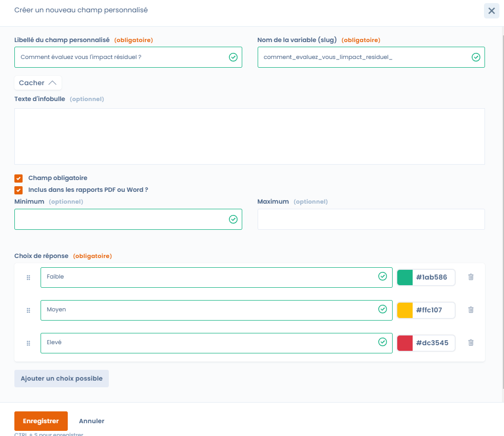This screenshot has width=504, height=436.
Task: Open the green color picker for Faible
Action: pyautogui.click(x=405, y=278)
